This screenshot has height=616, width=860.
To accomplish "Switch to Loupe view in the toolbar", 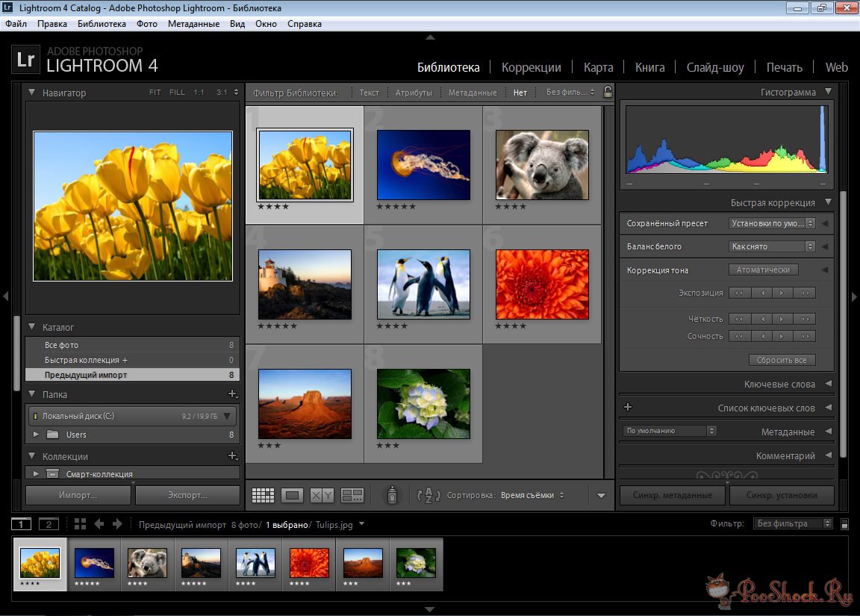I will click(293, 495).
